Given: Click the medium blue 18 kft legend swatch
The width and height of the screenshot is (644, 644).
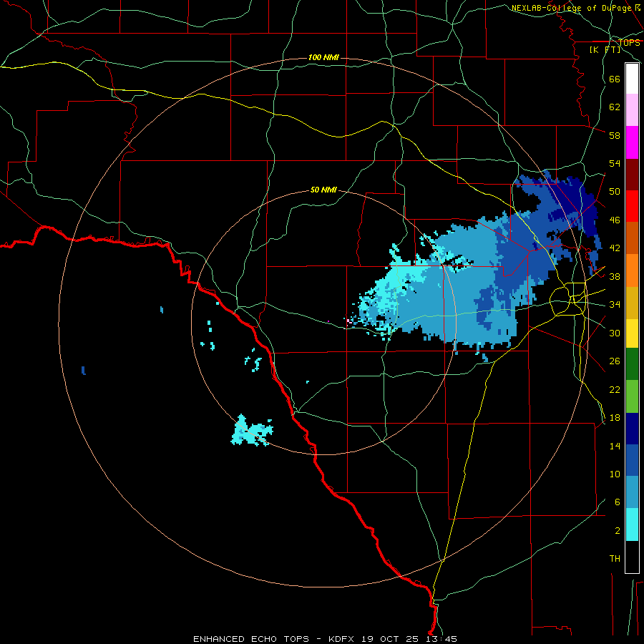Looking at the screenshot, I should [632, 461].
